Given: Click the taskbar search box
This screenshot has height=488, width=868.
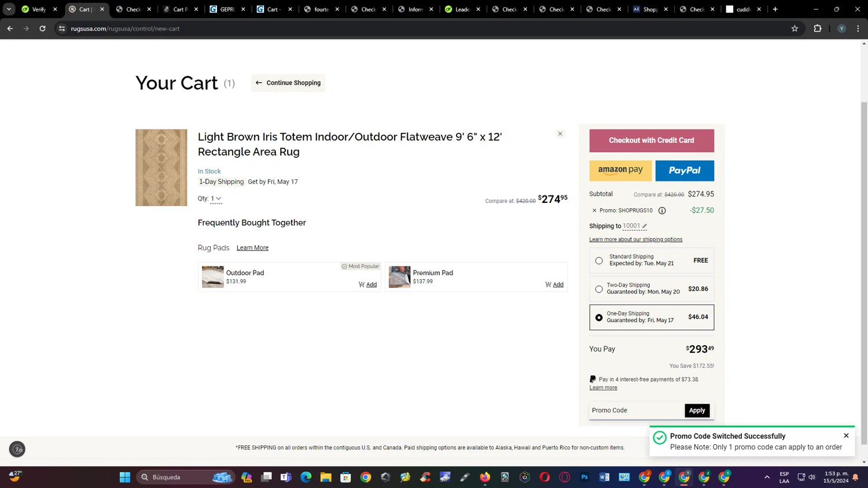Looking at the screenshot, I should point(185,477).
